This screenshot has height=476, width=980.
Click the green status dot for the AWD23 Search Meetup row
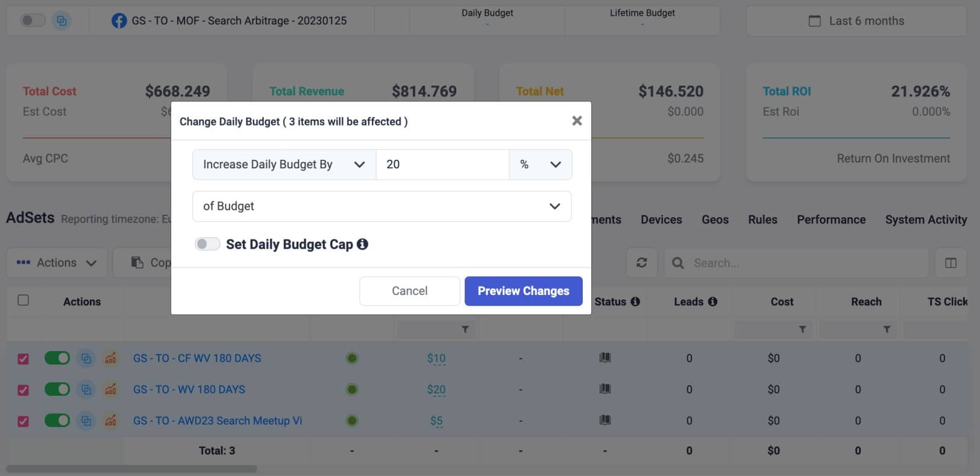point(352,420)
